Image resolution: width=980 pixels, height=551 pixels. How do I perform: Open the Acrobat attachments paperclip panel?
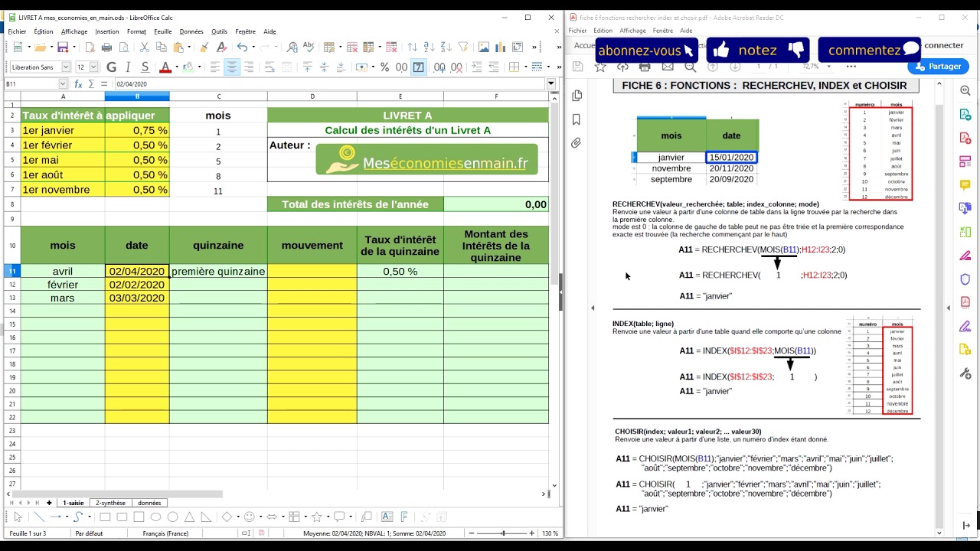[x=577, y=143]
